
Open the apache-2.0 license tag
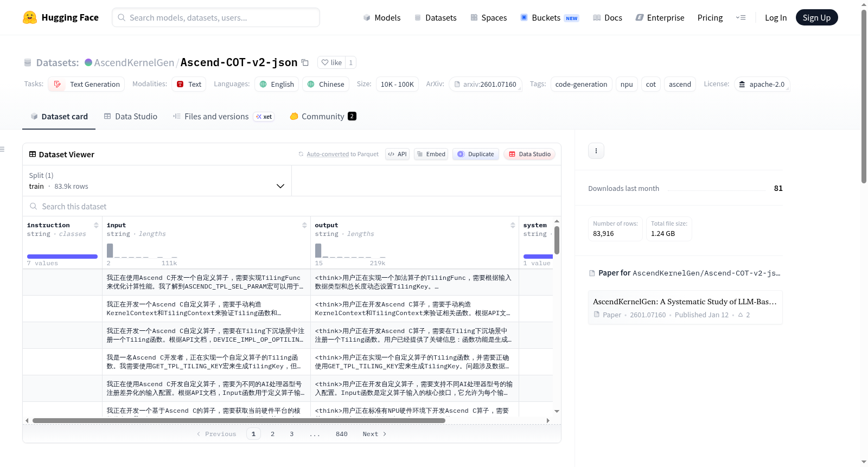coord(762,84)
